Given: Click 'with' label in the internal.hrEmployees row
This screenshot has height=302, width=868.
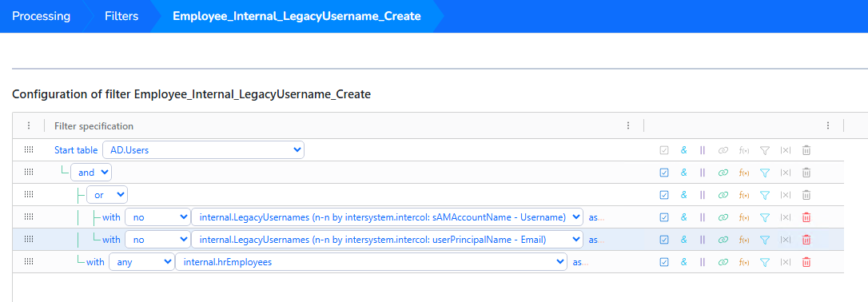Looking at the screenshot, I should point(95,262).
